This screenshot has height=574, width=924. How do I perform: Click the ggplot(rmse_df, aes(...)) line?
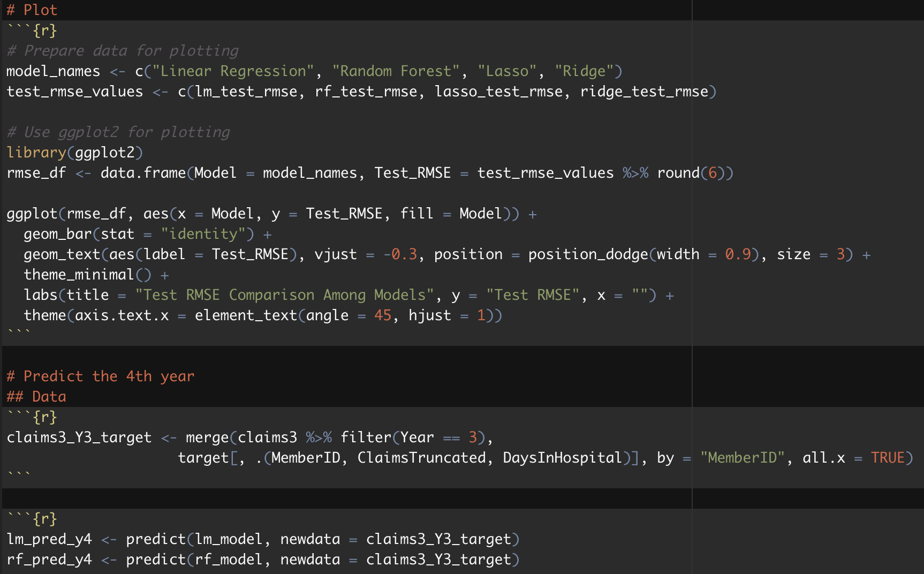pyautogui.click(x=271, y=214)
